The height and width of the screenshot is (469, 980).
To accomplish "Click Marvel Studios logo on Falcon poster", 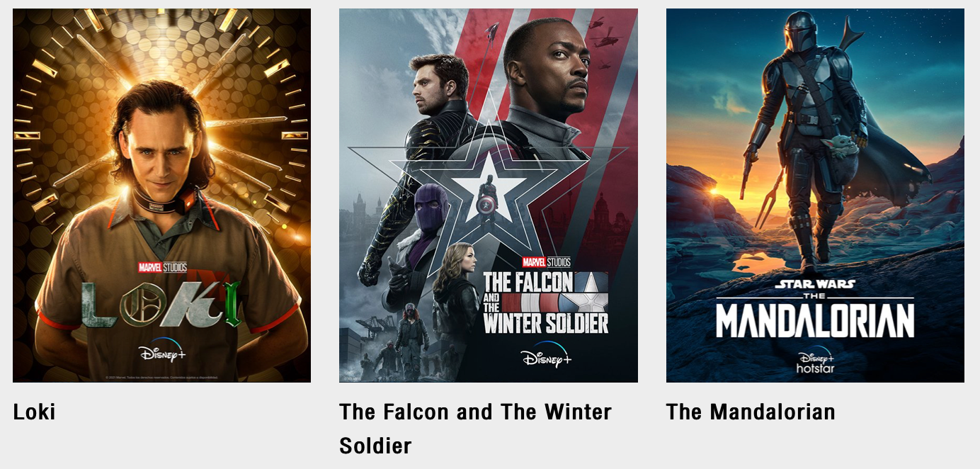I will [546, 262].
